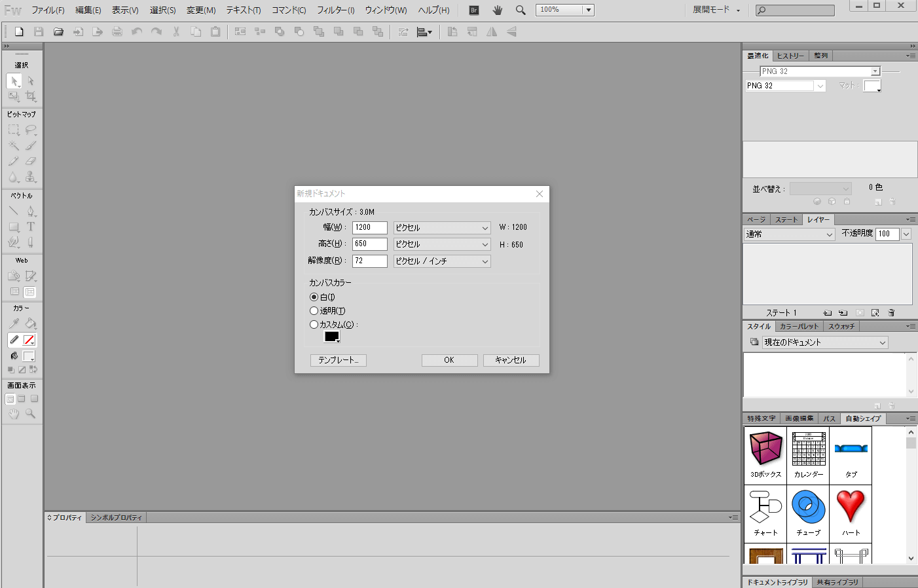Open the Edit menu
The width and height of the screenshot is (918, 588).
tap(88, 10)
